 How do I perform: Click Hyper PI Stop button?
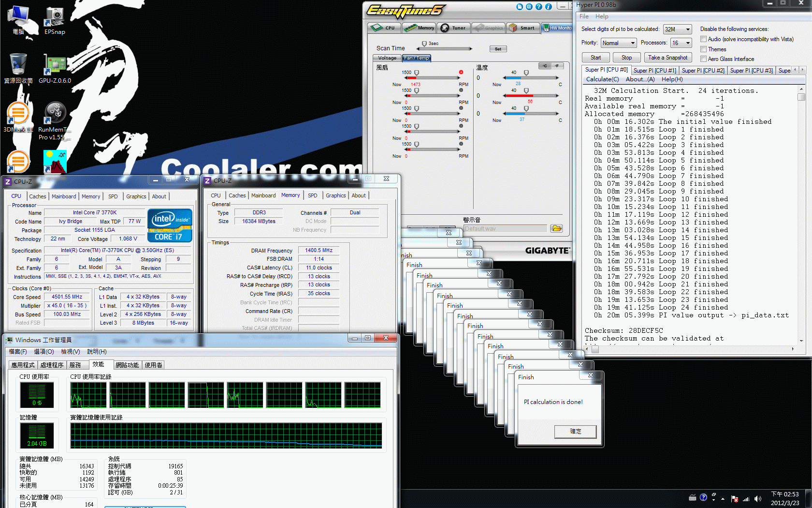click(626, 58)
